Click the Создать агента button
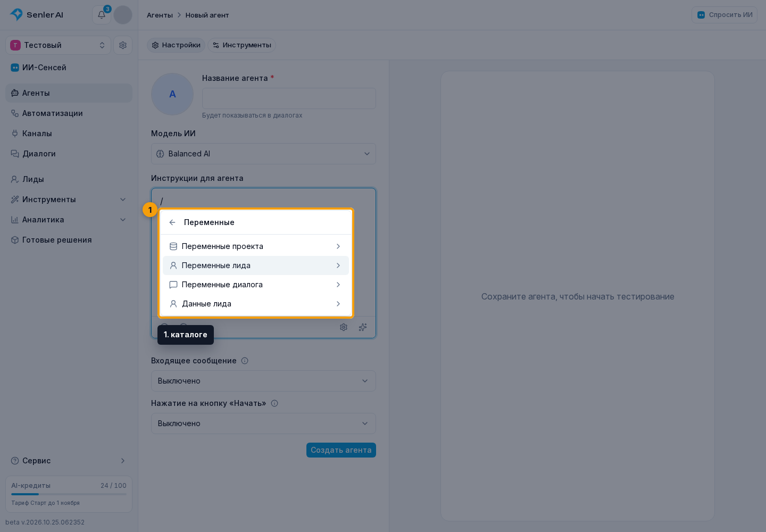 [341, 450]
